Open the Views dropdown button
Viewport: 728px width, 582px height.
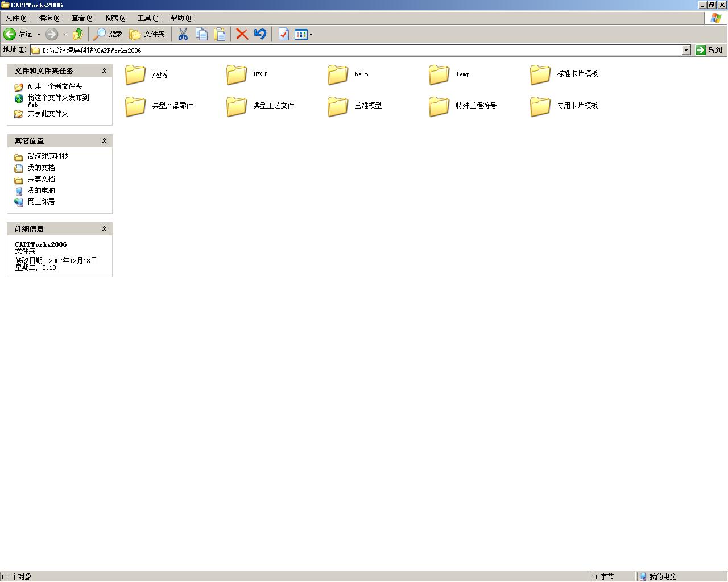[303, 34]
